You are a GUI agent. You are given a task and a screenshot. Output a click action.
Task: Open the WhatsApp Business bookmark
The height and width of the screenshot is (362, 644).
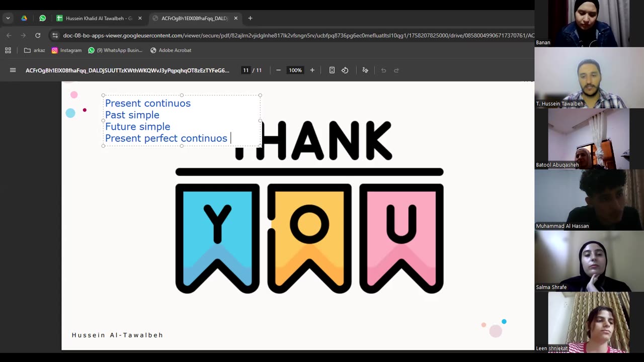coord(115,50)
